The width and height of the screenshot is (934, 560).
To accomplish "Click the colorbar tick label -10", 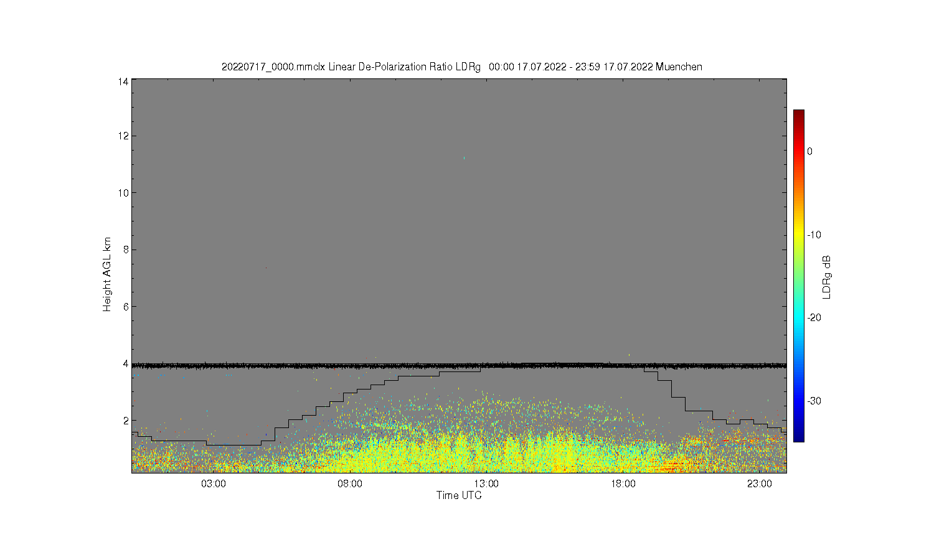I will point(814,235).
